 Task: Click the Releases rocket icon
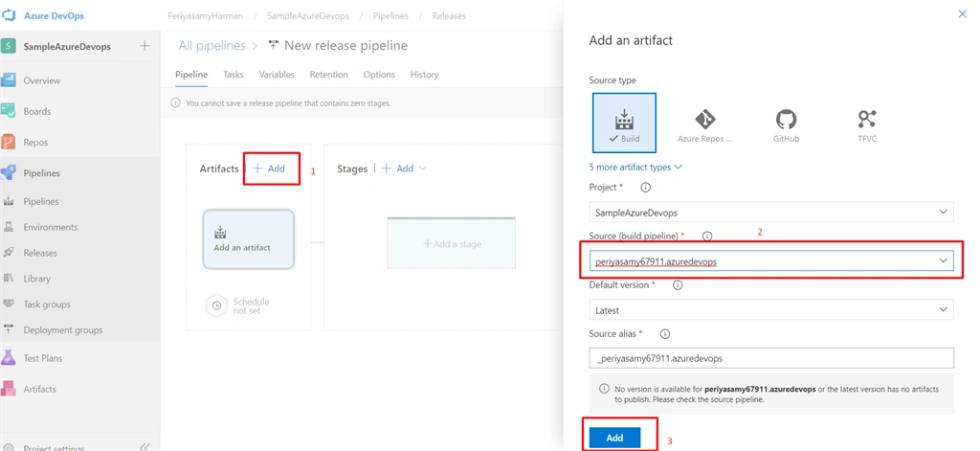[9, 253]
